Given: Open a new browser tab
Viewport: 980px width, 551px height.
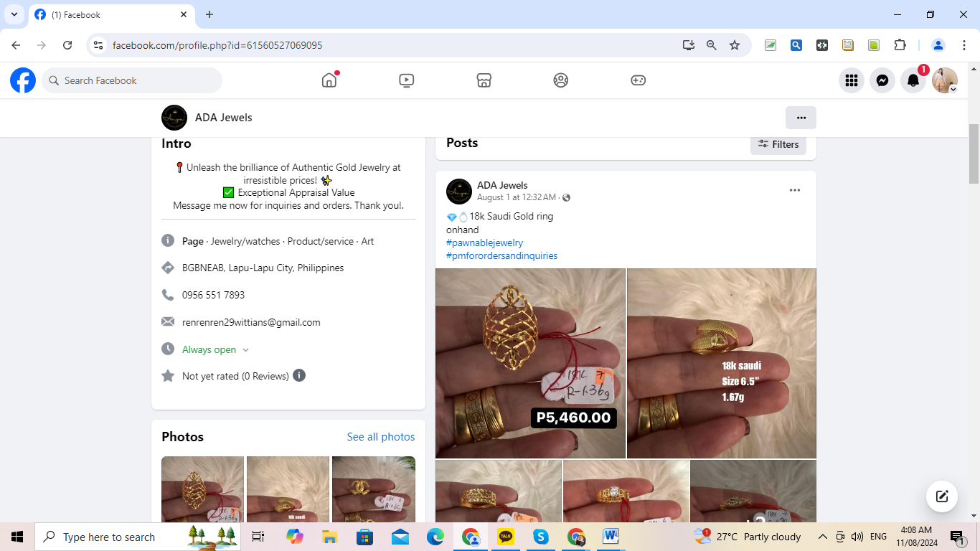Looking at the screenshot, I should 209,14.
